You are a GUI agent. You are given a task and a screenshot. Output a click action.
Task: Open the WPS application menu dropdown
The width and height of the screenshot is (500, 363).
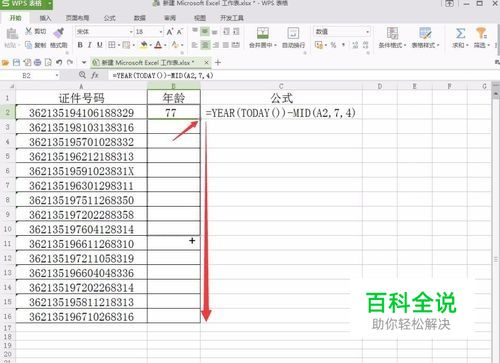(x=50, y=4)
